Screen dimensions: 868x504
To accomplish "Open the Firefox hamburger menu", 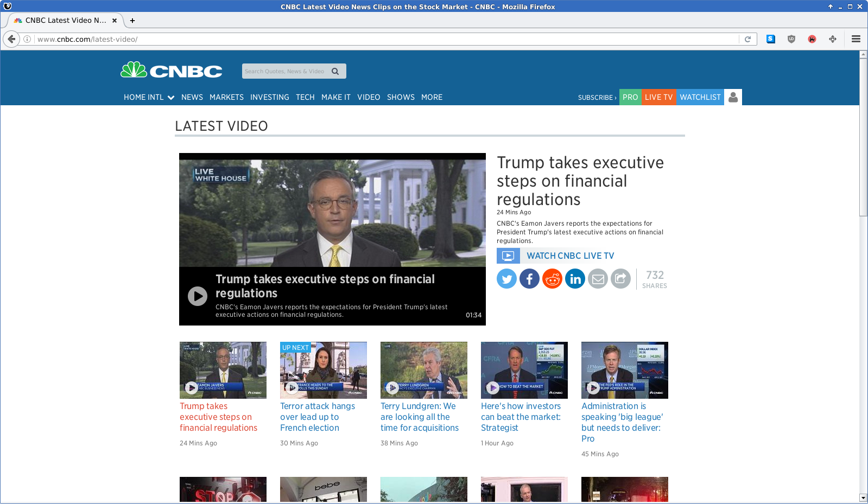I will (856, 39).
